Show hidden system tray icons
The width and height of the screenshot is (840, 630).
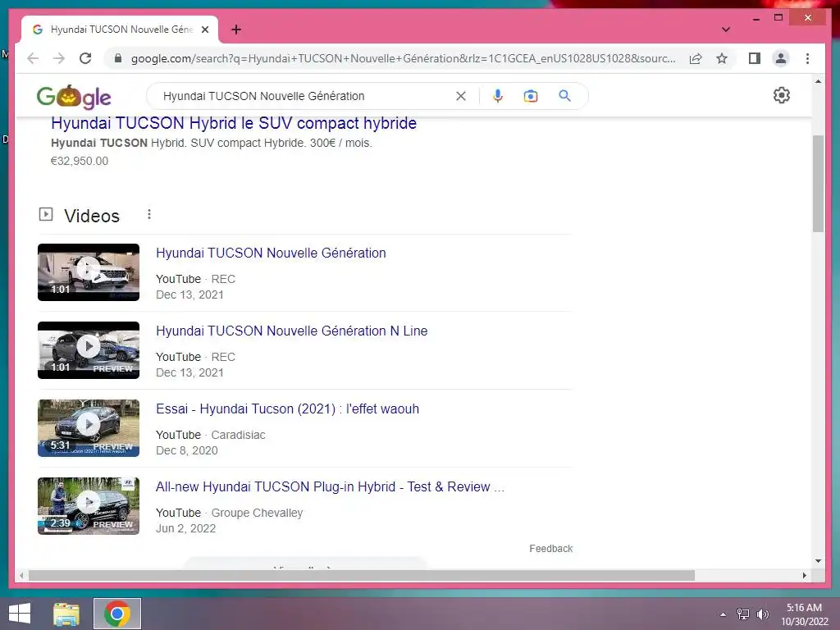[724, 614]
